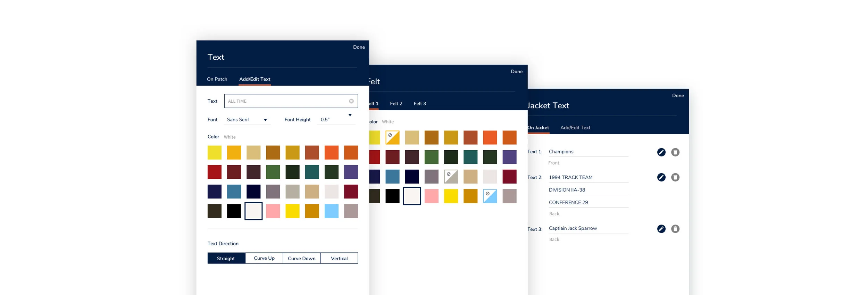This screenshot has width=868, height=295.
Task: Click Done in the Text panel
Action: (359, 47)
